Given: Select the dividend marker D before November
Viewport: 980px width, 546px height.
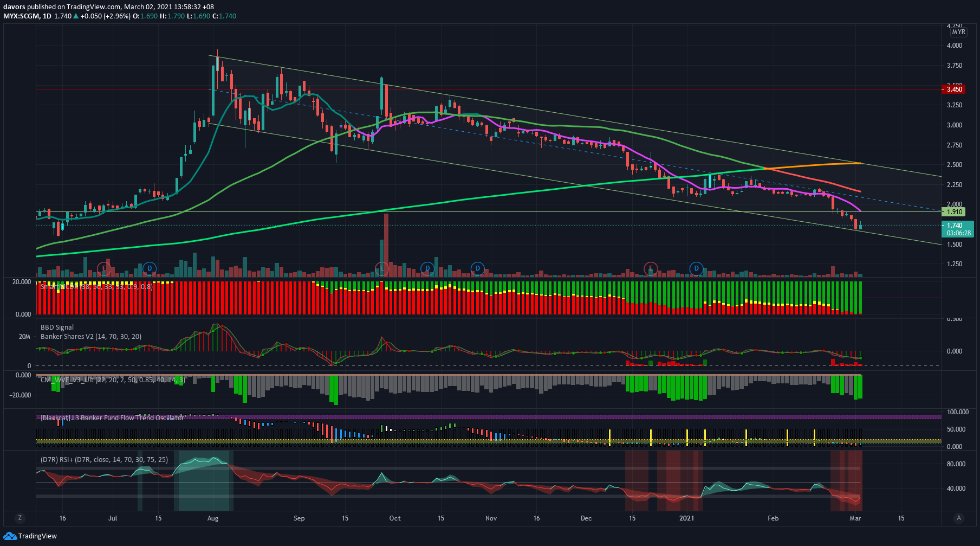Looking at the screenshot, I should pyautogui.click(x=477, y=268).
